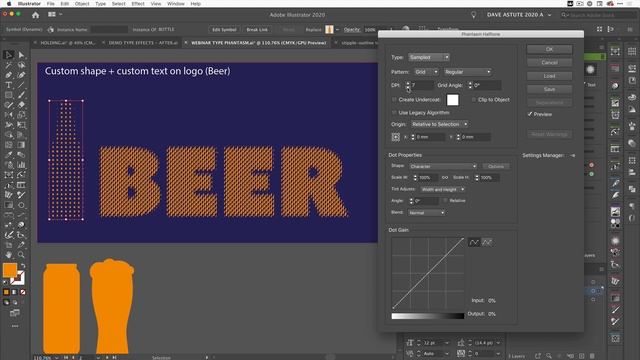Open Origin Relative to Selection dropdown
The image size is (640, 360).
point(440,124)
